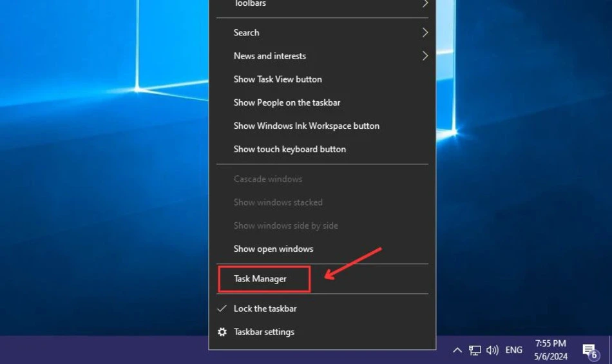The height and width of the screenshot is (364, 612).
Task: Select Show Task View button
Action: (x=322, y=80)
